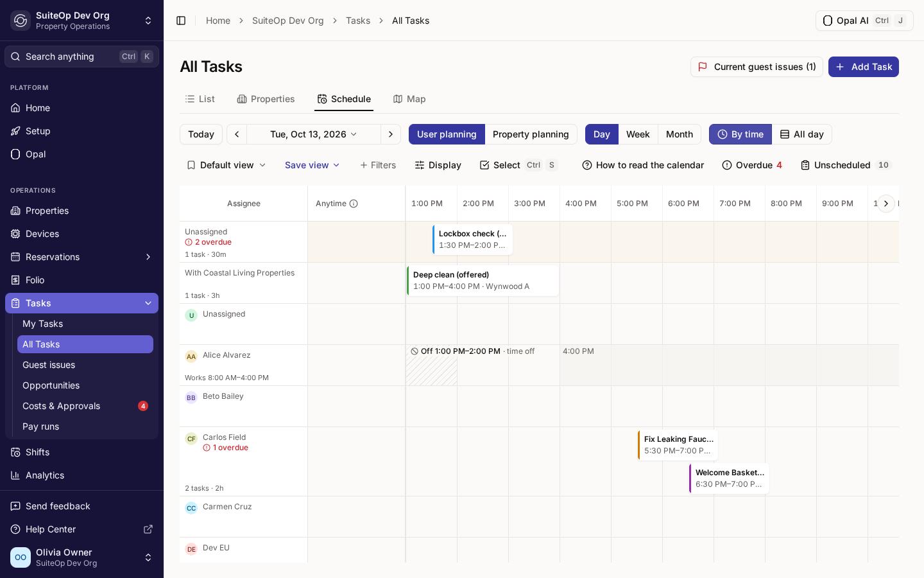Open the Home sidebar item

[x=81, y=108]
